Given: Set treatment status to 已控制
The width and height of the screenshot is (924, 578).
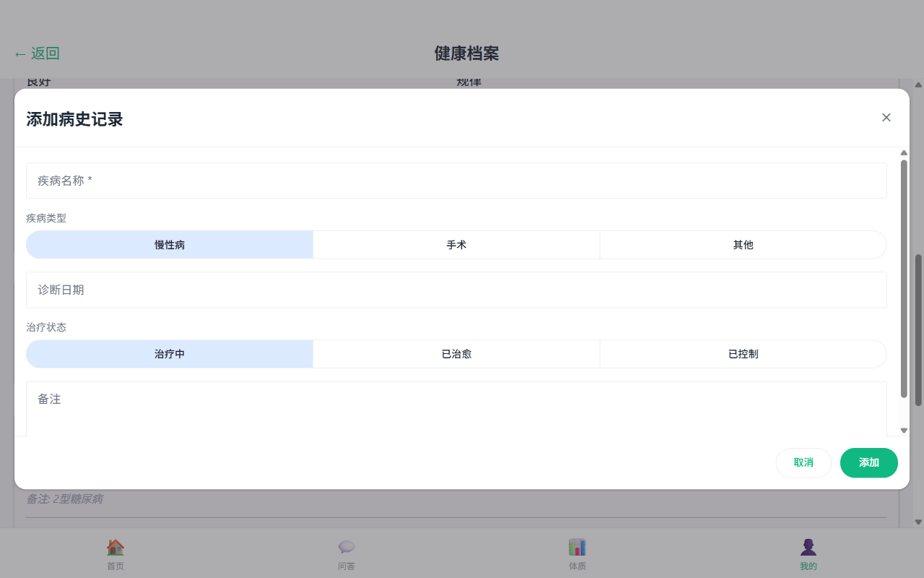Looking at the screenshot, I should 743,355.
